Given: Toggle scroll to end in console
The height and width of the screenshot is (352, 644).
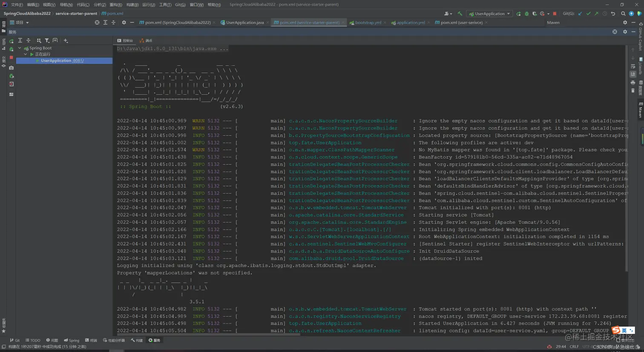Looking at the screenshot, I should coord(633,74).
